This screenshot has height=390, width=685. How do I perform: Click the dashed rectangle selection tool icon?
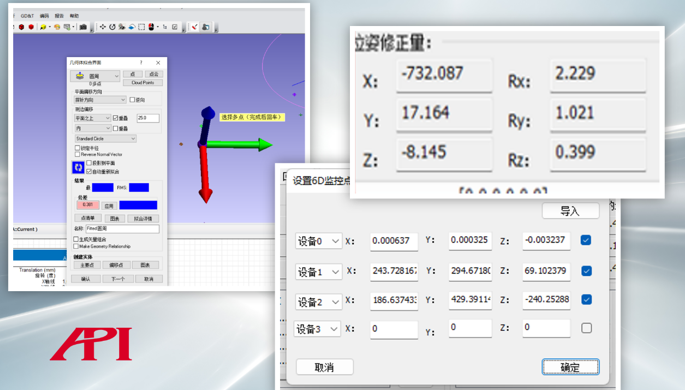pyautogui.click(x=142, y=27)
